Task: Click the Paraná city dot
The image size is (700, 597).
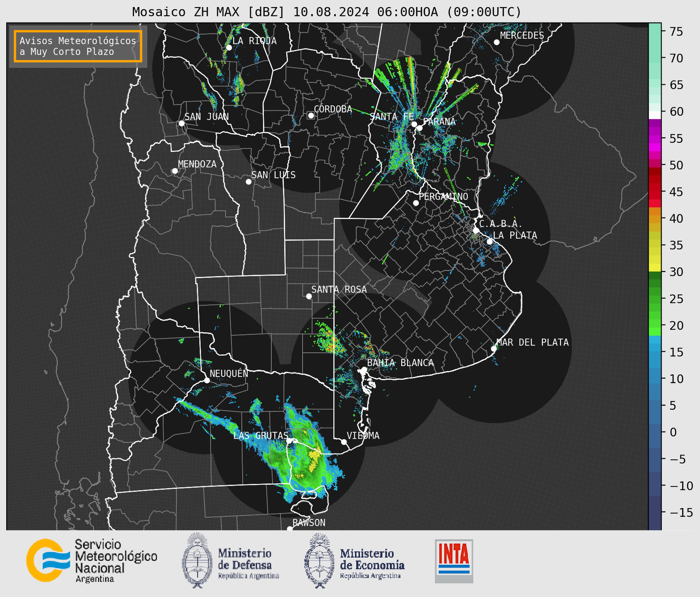Action: click(420, 128)
